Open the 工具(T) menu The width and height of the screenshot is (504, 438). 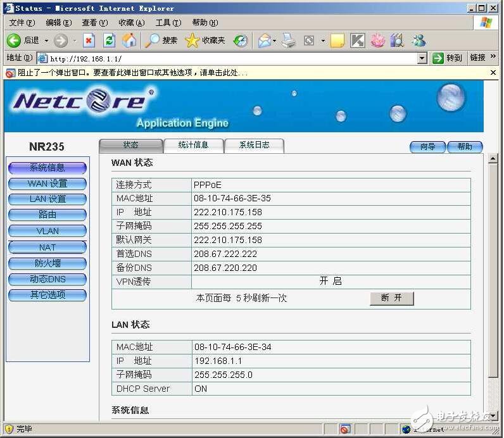(168, 23)
